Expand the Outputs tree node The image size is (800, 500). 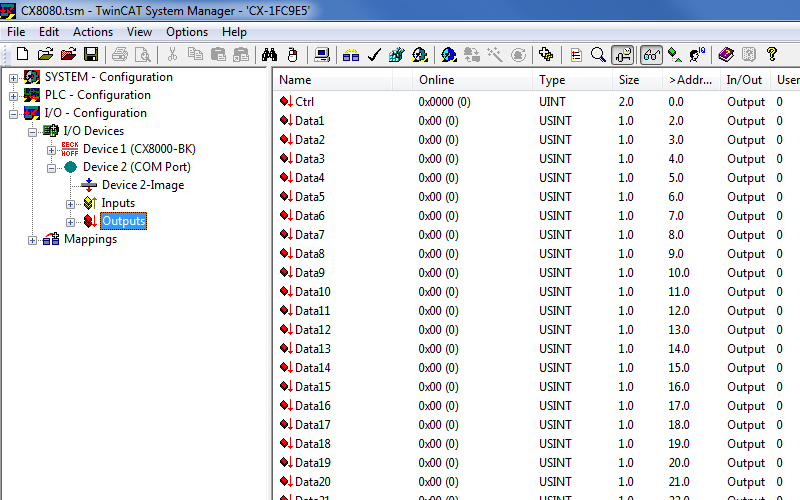click(x=70, y=222)
